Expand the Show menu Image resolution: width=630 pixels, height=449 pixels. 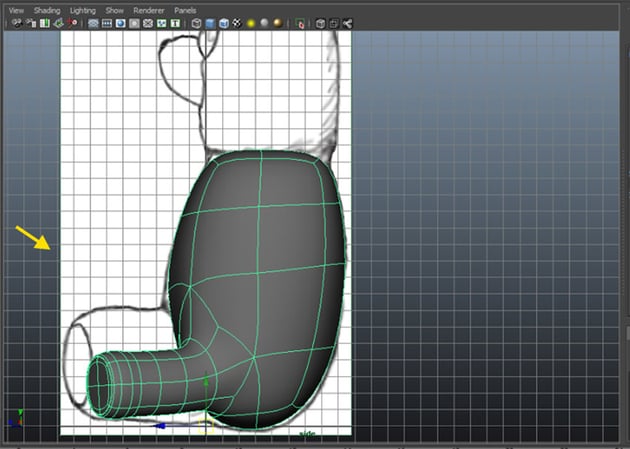click(115, 9)
